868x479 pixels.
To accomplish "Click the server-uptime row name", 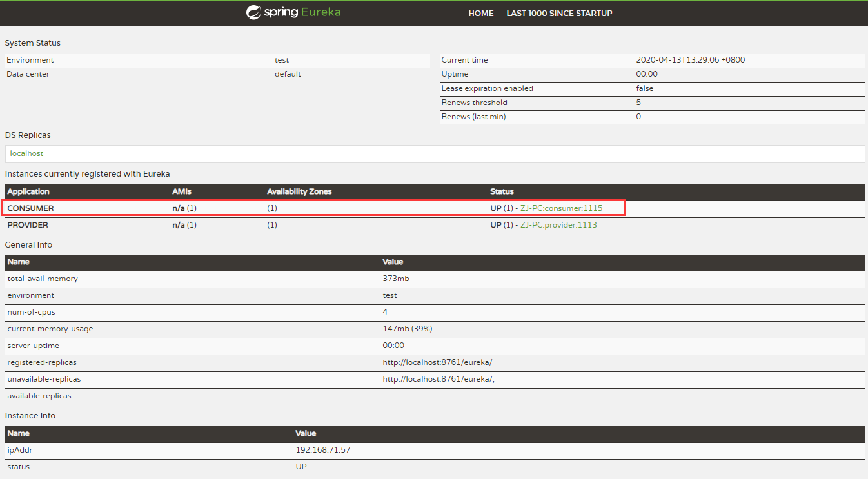I will (x=33, y=346).
